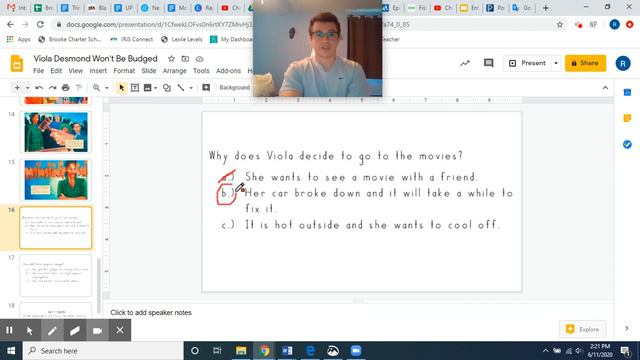Close the recording toolbar
Image resolution: width=640 pixels, height=360 pixels.
(x=120, y=330)
